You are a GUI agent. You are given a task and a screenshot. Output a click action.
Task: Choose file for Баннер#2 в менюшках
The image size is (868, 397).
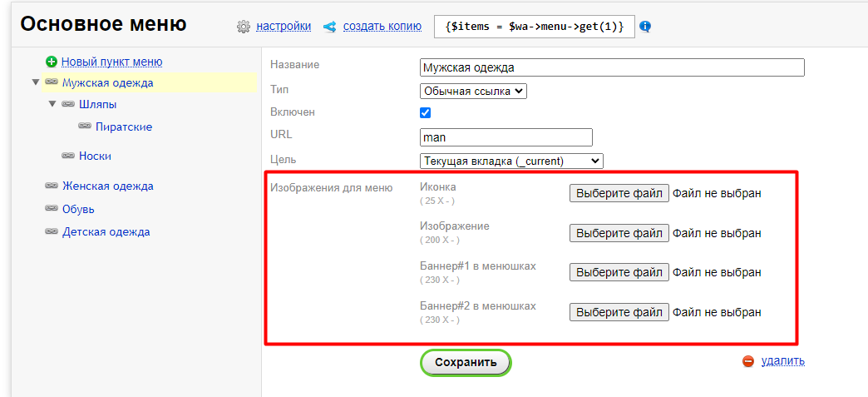point(619,312)
